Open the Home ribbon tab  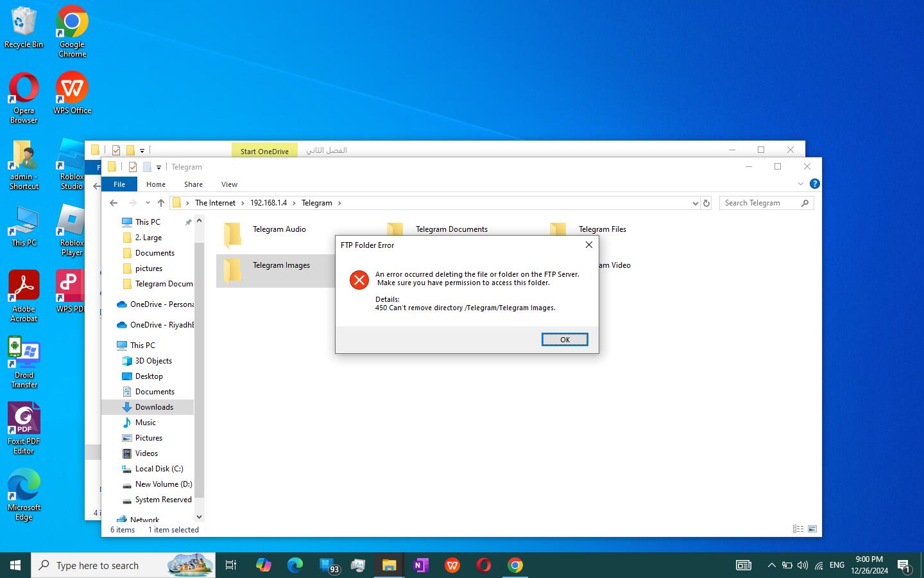[156, 184]
